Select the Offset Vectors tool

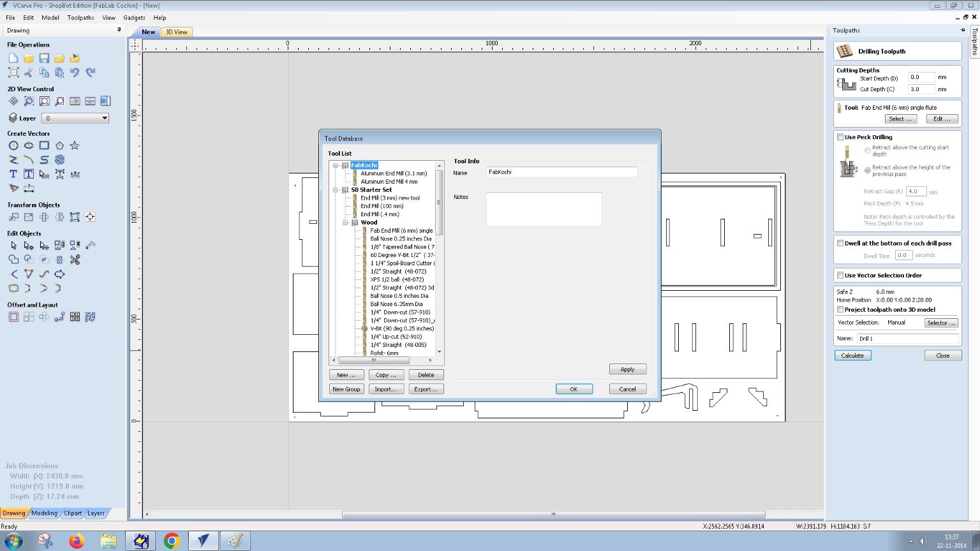(x=13, y=317)
